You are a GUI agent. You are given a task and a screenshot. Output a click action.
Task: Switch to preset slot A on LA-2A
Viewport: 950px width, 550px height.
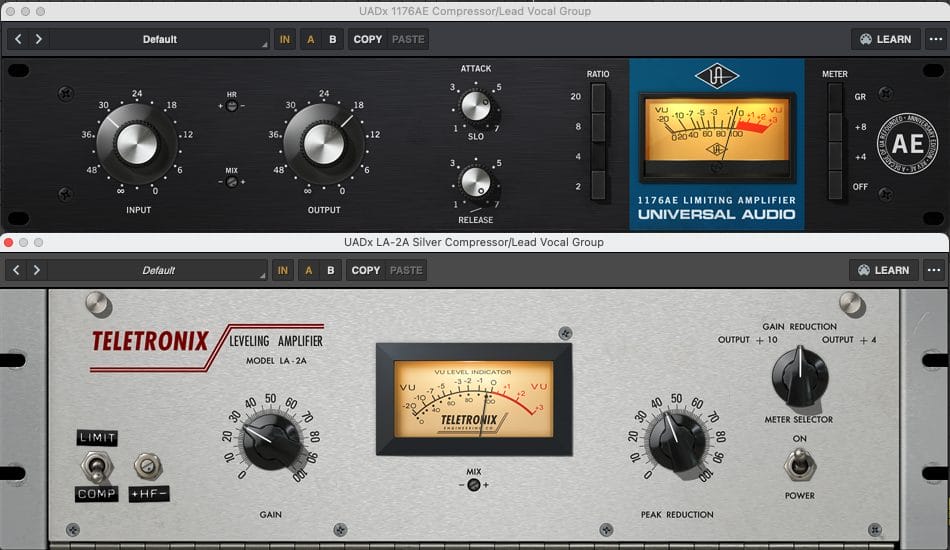(x=310, y=270)
